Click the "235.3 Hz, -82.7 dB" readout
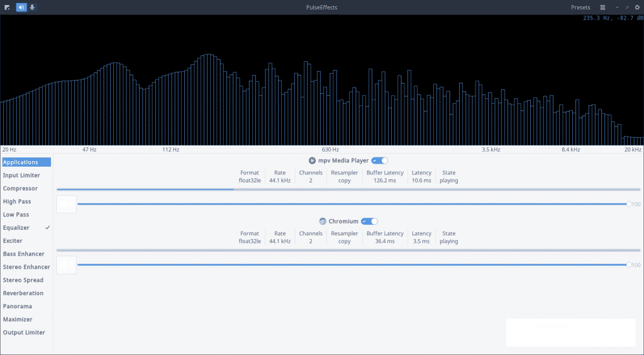This screenshot has height=355, width=644. tap(613, 18)
